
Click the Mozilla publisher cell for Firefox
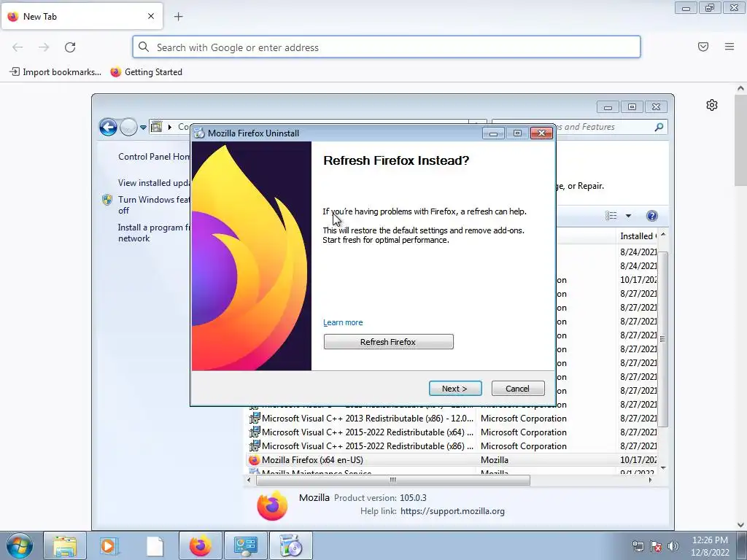pyautogui.click(x=495, y=460)
